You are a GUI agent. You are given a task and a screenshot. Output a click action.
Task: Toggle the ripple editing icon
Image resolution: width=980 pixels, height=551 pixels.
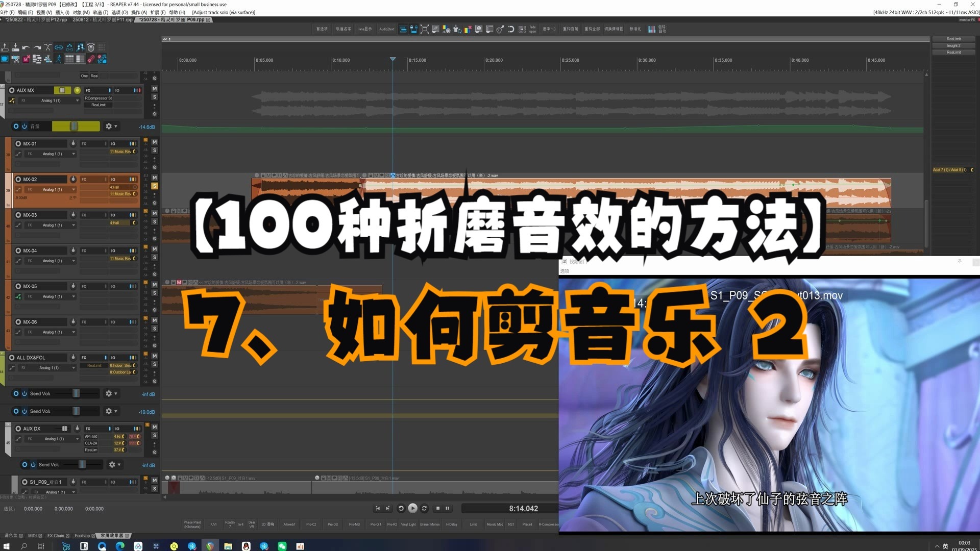point(69,47)
